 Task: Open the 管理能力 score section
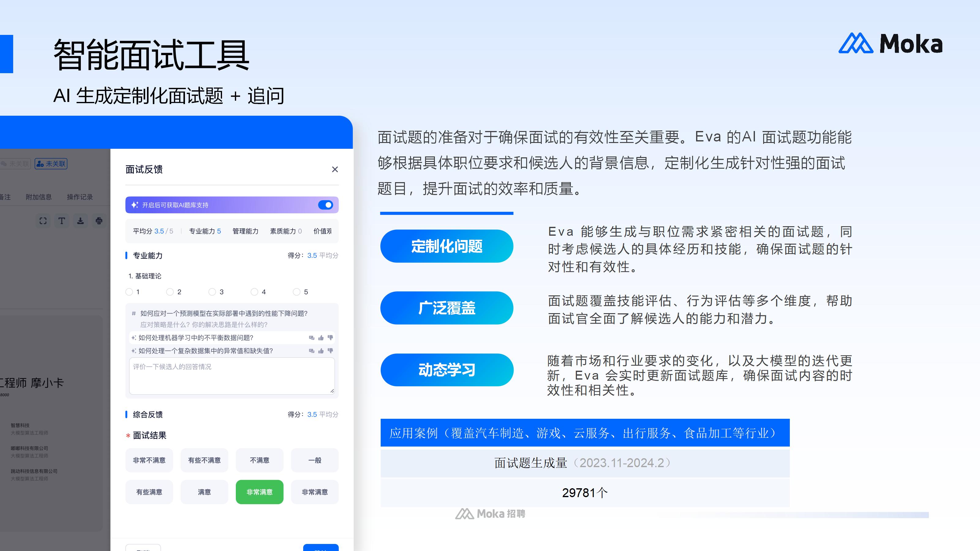(245, 231)
